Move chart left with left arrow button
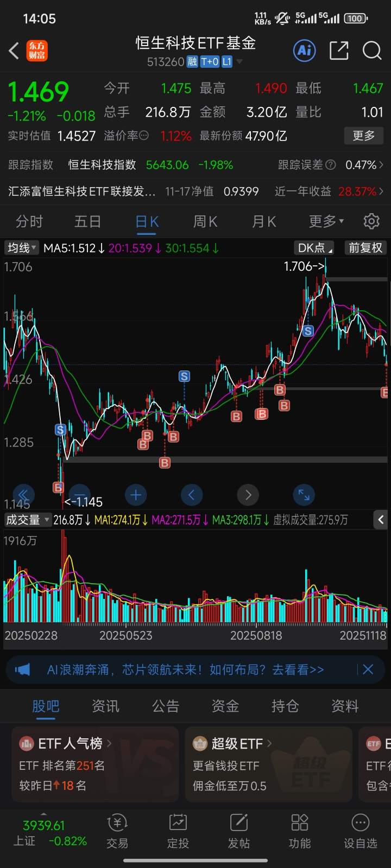This screenshot has width=391, height=868. (191, 495)
